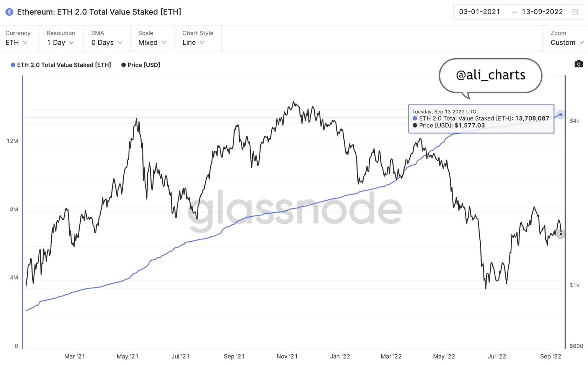Open the Currency dropdown

16,43
